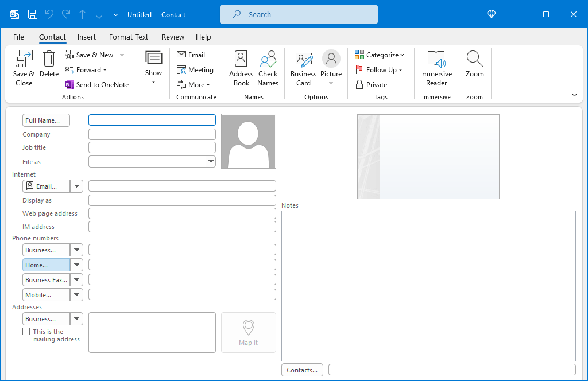Open the File as combo box

(x=152, y=161)
